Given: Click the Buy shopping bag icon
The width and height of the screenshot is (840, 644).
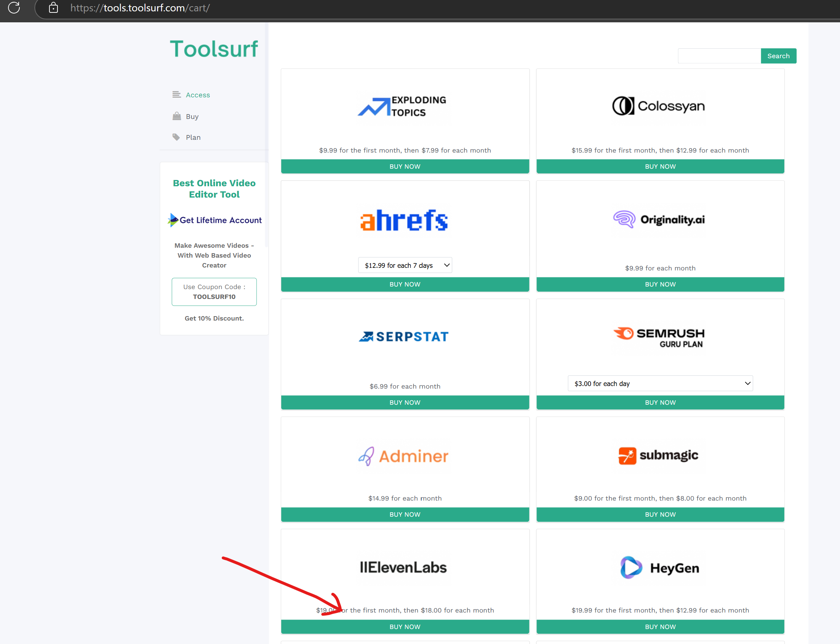Looking at the screenshot, I should [x=176, y=116].
